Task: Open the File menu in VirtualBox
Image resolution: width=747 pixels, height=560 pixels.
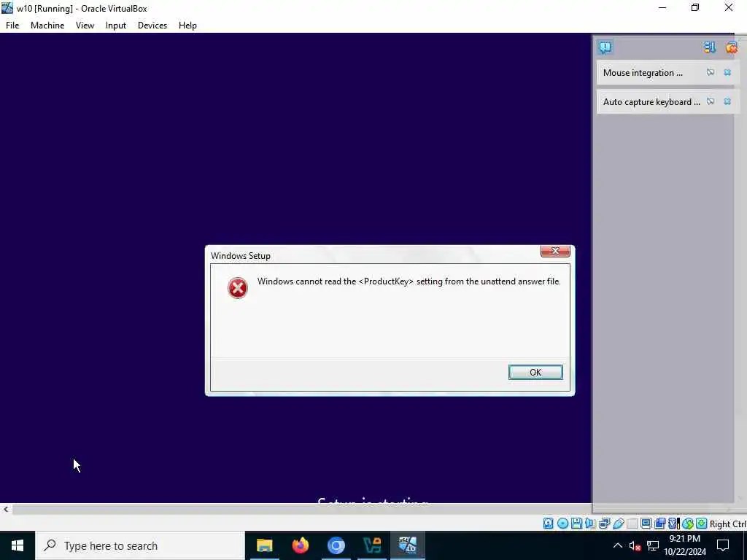Action: click(x=12, y=26)
